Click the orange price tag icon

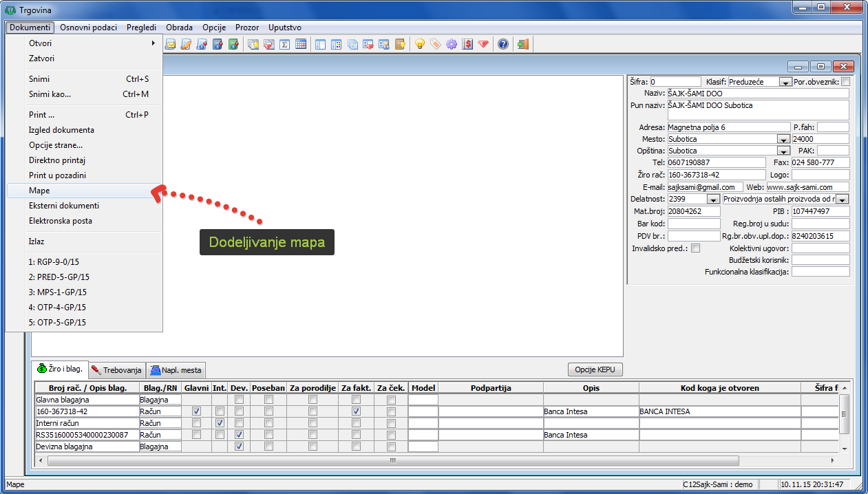(x=435, y=44)
